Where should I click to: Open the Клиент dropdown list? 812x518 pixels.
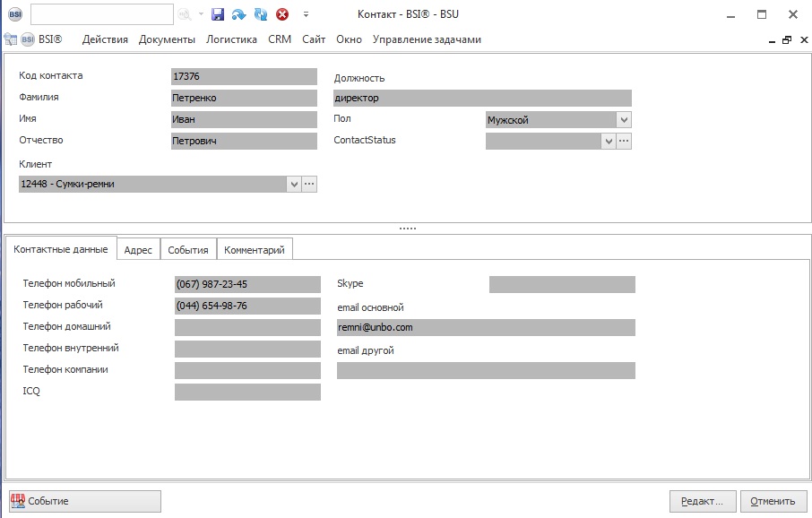pyautogui.click(x=293, y=184)
